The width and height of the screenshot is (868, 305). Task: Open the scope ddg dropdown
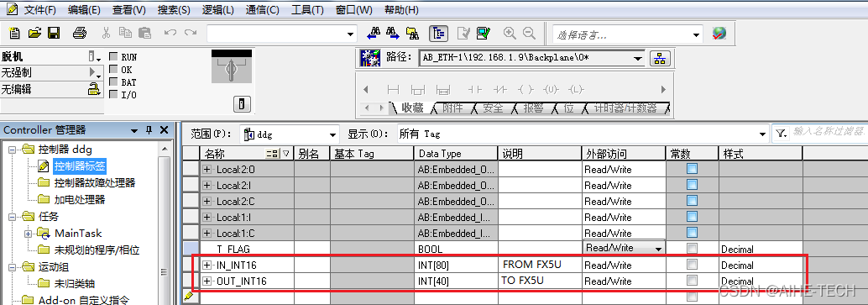(332, 134)
